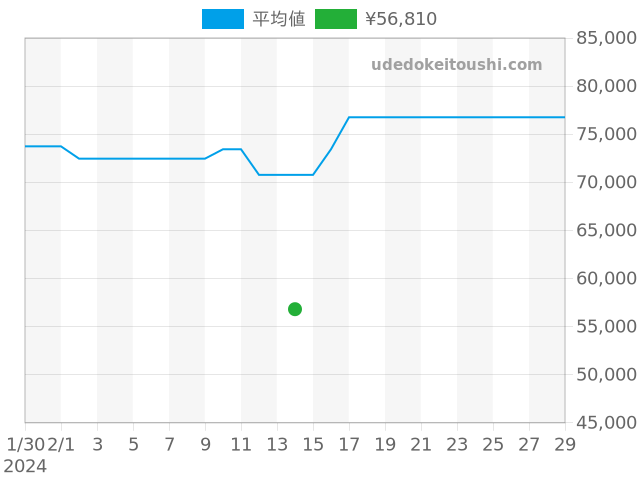Click the 50,000 y-axis label
Viewport: 640px width, 480px height.
click(606, 374)
